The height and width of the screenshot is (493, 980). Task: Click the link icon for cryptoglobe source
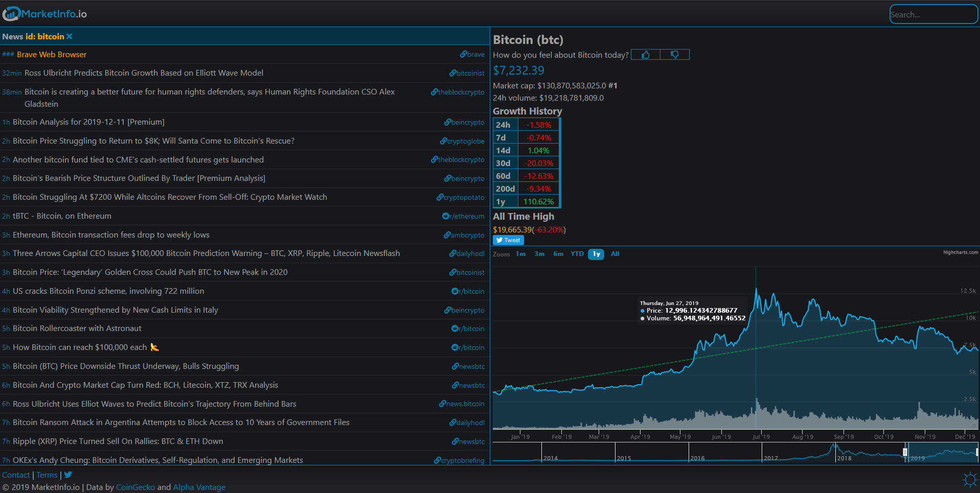[444, 141]
